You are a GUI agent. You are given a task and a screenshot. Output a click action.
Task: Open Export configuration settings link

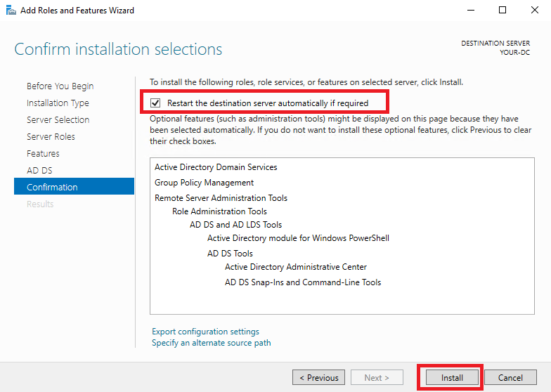[x=205, y=332]
